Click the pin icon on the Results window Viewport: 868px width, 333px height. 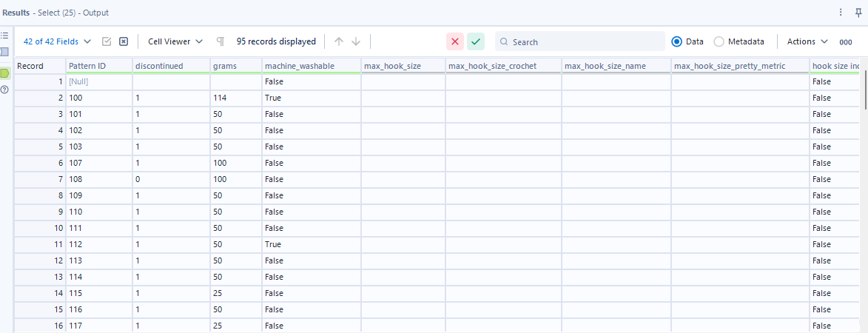coord(858,12)
